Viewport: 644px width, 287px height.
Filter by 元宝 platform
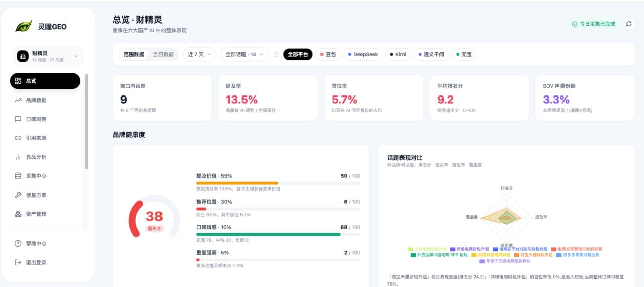tap(464, 54)
